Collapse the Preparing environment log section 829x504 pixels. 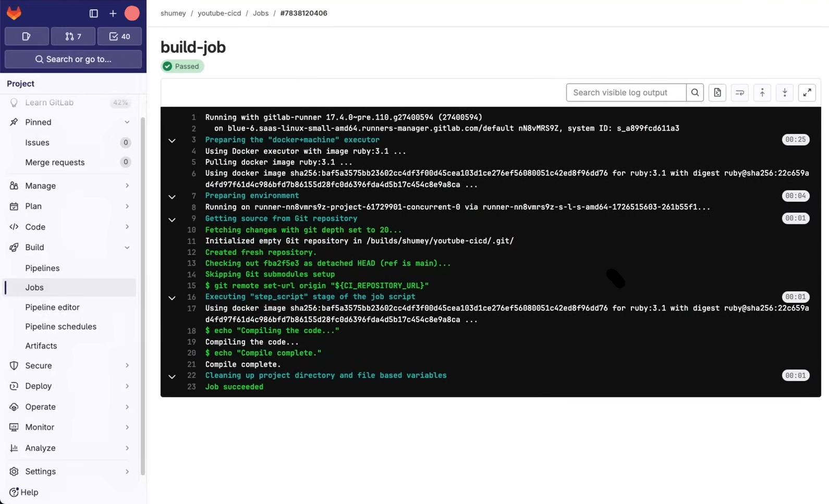pyautogui.click(x=172, y=196)
